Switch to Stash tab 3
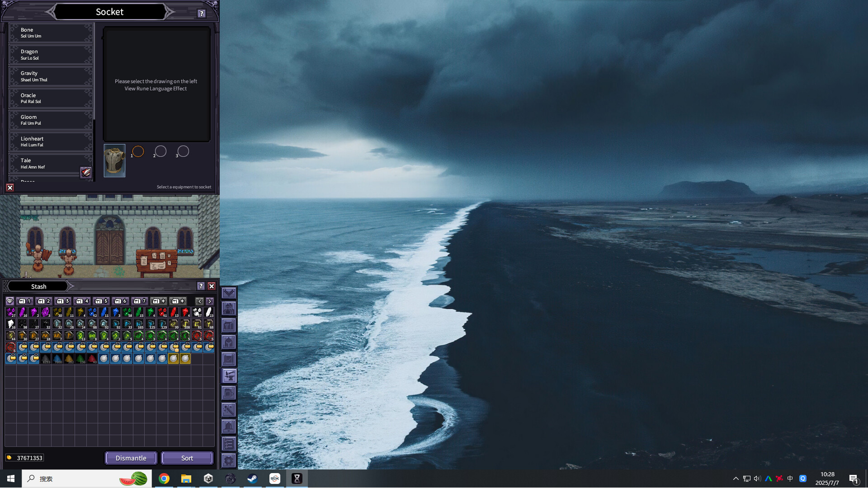 point(63,300)
